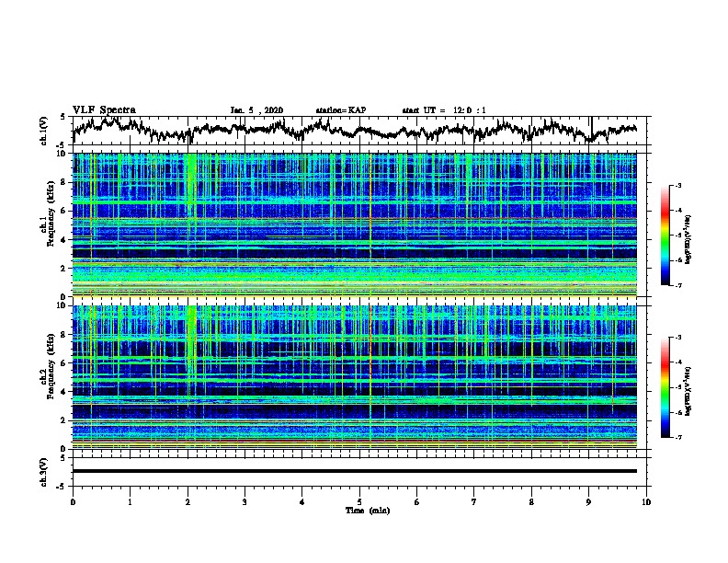Click the "5" tick label of ch.1(V) waveform axis

click(x=63, y=117)
